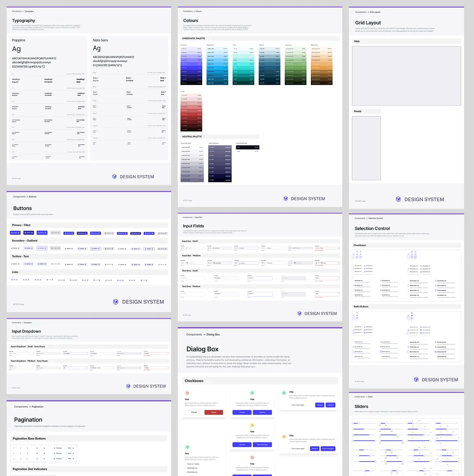Open the Foundations → Typography breadcrumb
474x476 pixels.
(23, 11)
